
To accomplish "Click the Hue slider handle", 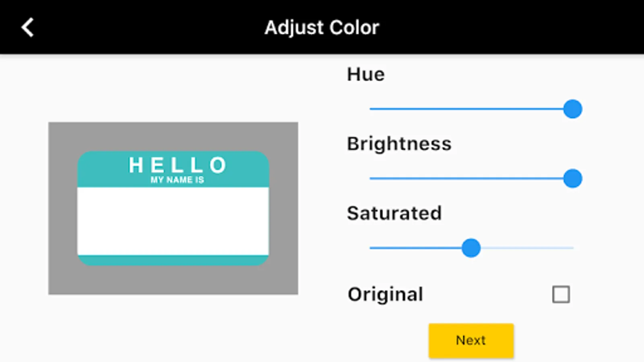I will pos(572,109).
